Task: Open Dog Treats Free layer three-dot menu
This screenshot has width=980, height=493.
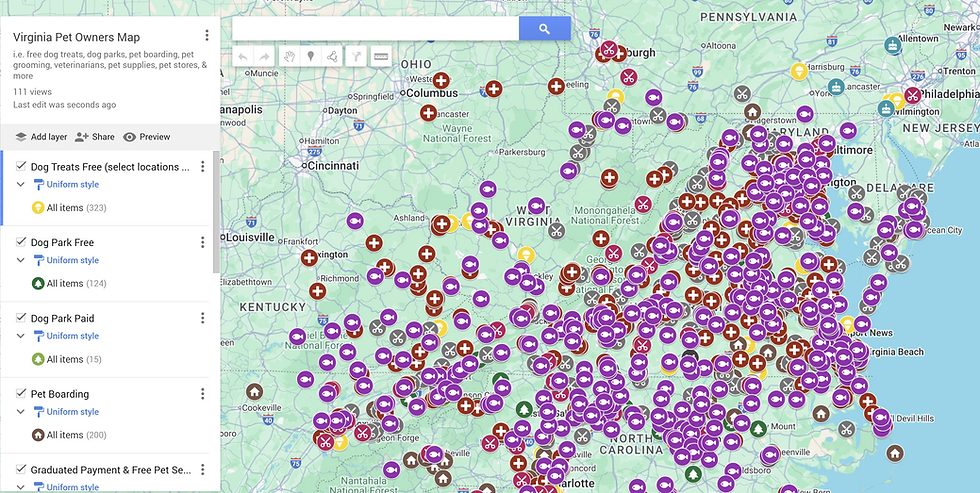Action: (202, 166)
